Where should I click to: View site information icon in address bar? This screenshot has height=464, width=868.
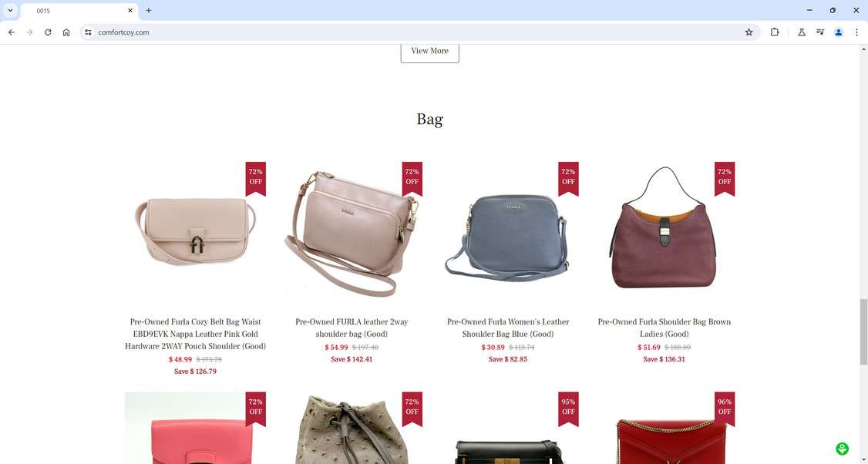pos(88,32)
